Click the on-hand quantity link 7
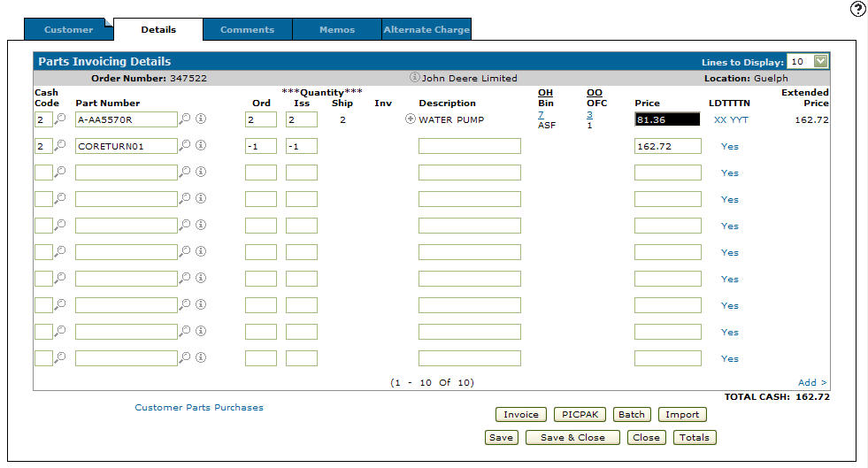This screenshot has width=868, height=468. [x=541, y=115]
